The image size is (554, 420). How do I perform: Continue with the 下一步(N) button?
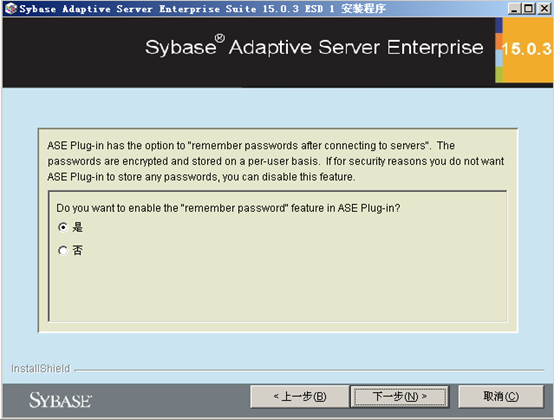point(400,396)
